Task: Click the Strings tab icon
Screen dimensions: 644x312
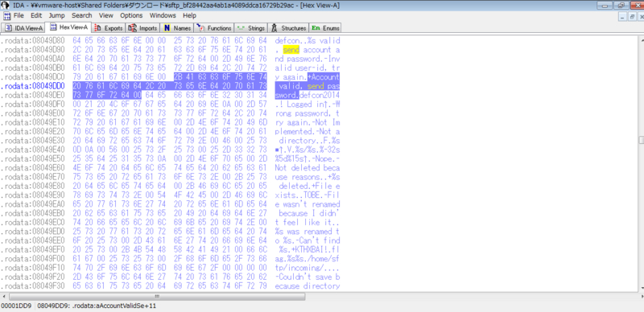Action: (x=241, y=28)
